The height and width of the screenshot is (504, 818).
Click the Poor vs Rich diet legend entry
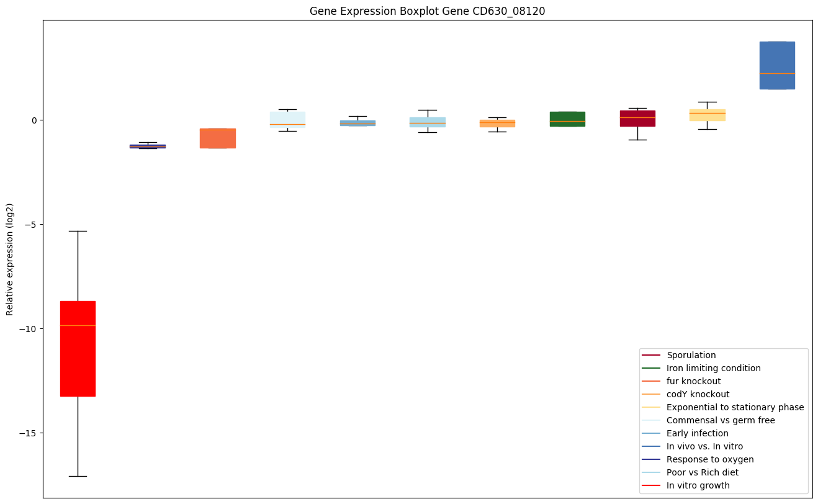pyautogui.click(x=702, y=472)
